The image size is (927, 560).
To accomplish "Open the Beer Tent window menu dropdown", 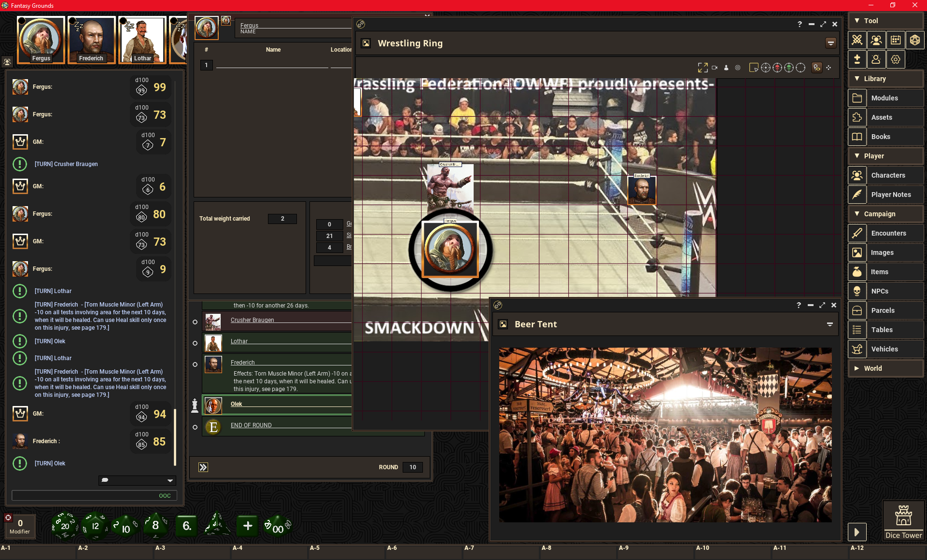I will point(830,324).
